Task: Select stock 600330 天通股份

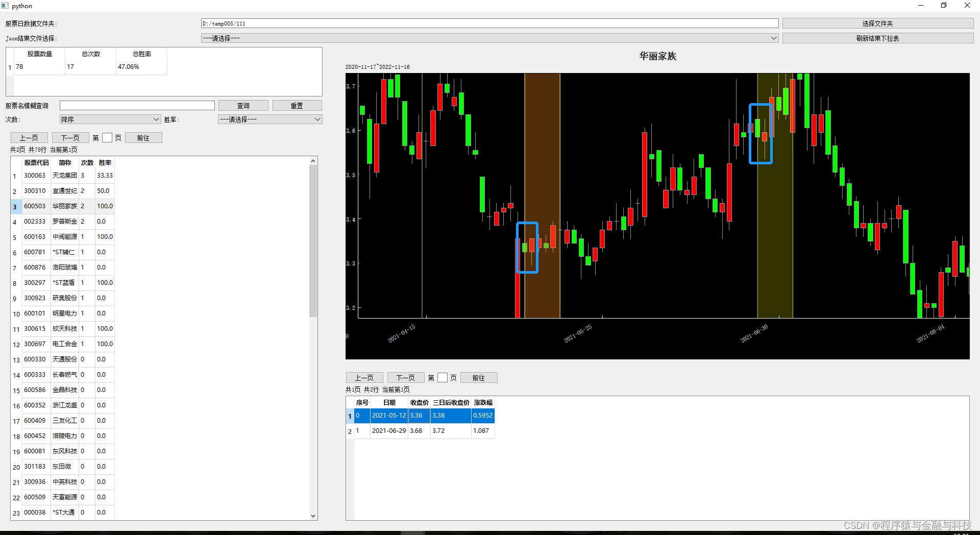Action: [63, 359]
